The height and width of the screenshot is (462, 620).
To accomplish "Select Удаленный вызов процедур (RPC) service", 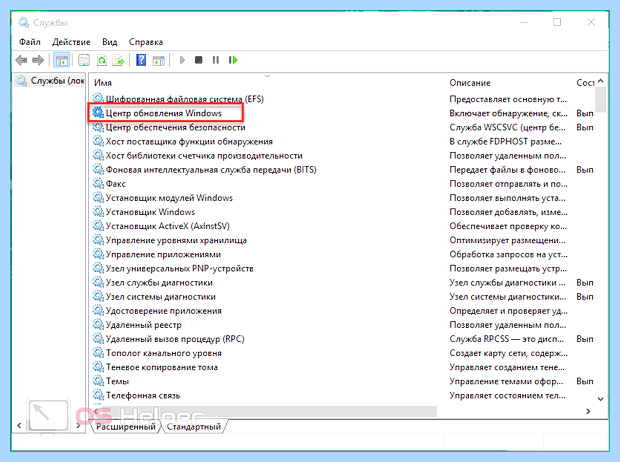I will click(175, 339).
